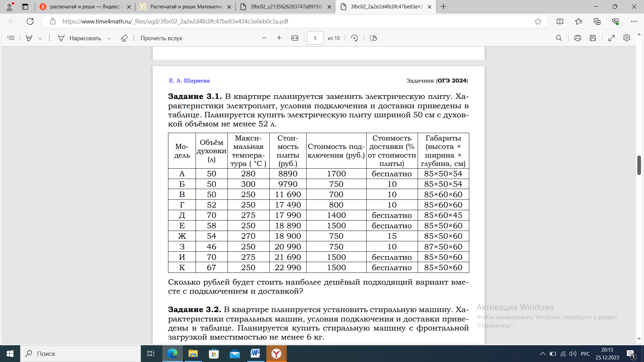This screenshot has width=644, height=362.
Task: Edit the page number field
Action: [x=315, y=38]
